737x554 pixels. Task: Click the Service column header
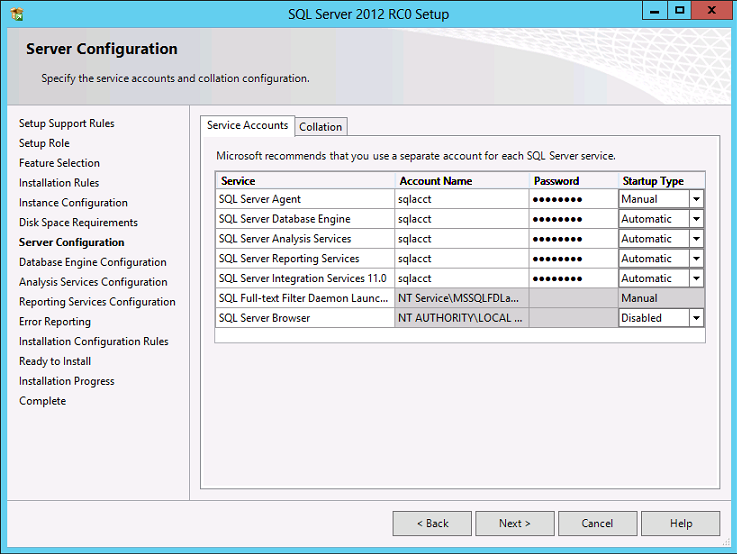pyautogui.click(x=305, y=181)
